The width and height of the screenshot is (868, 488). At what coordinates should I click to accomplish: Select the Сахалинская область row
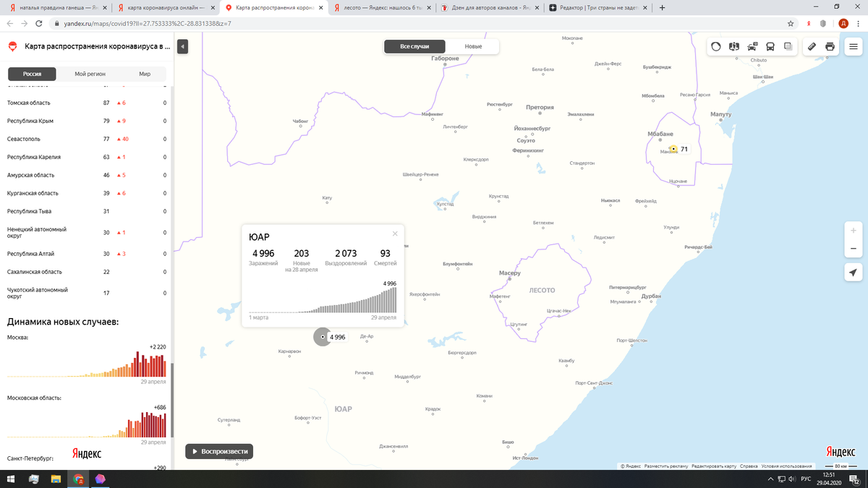coord(87,272)
